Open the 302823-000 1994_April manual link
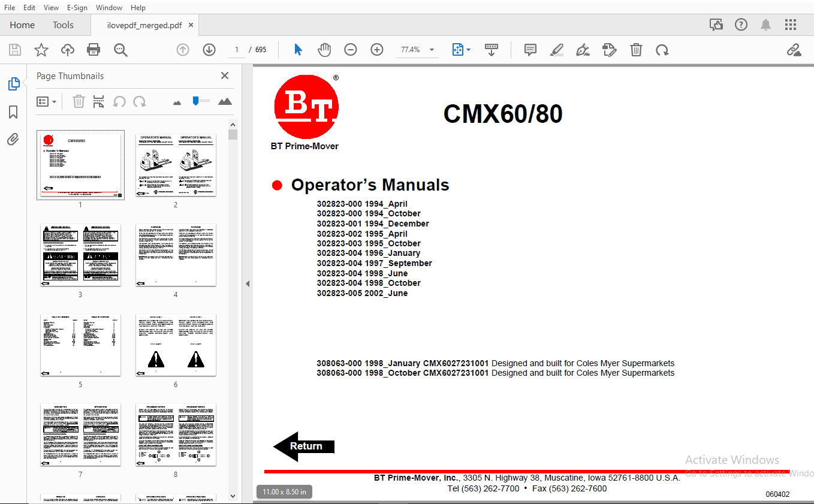 tap(362, 204)
